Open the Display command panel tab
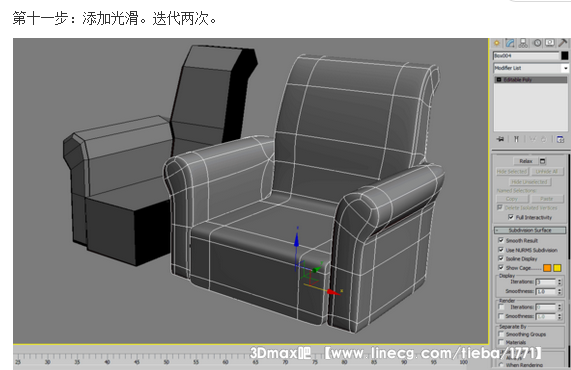Screen dimensions: 571x370 coord(550,43)
